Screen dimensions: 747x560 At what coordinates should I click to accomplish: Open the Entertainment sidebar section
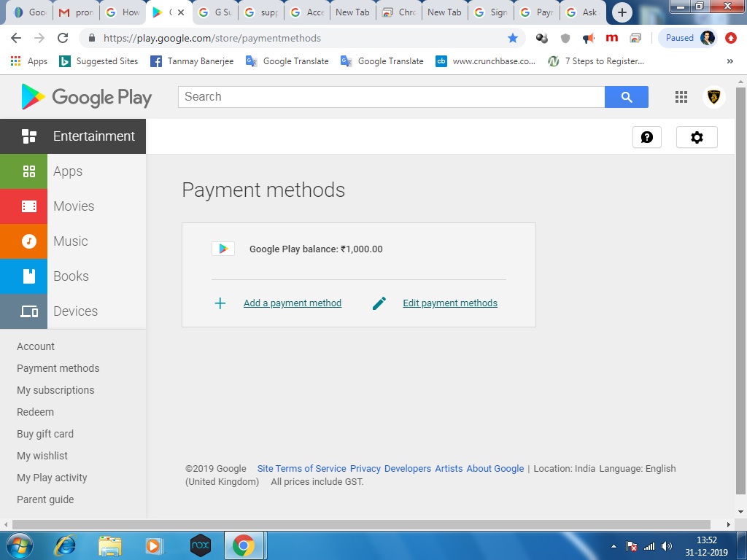(73, 136)
